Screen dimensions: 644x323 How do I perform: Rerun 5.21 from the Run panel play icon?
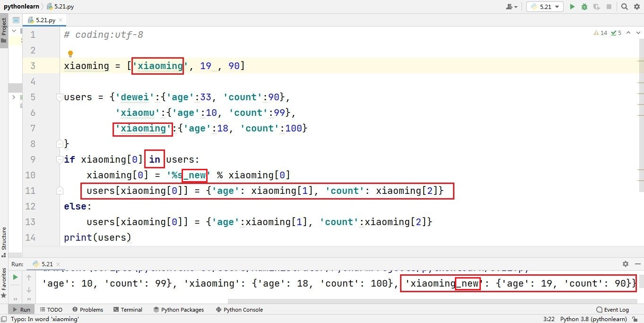[15, 277]
